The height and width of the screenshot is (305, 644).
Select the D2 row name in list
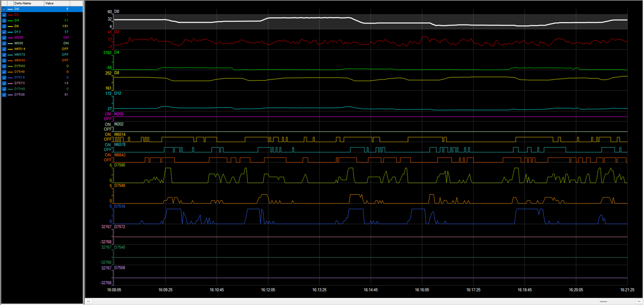[x=17, y=14]
